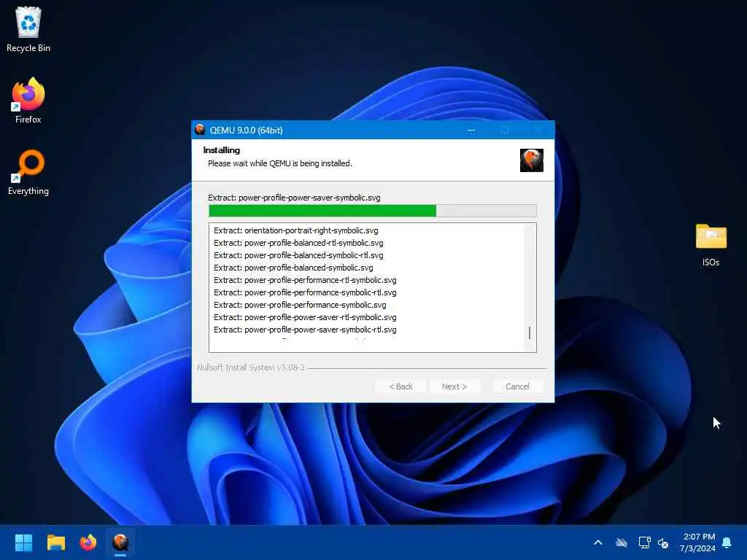Click the QEMU 9.0.0 (64bit) title text
Image resolution: width=747 pixels, height=560 pixels.
(247, 130)
